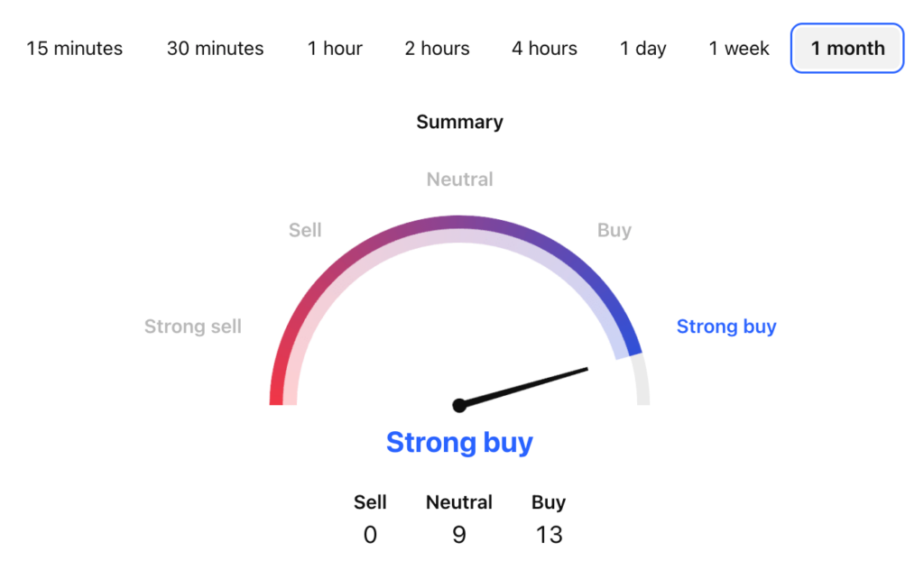Click the blue Strong buy gauge label
The height and width of the screenshot is (579, 924).
[x=726, y=326]
